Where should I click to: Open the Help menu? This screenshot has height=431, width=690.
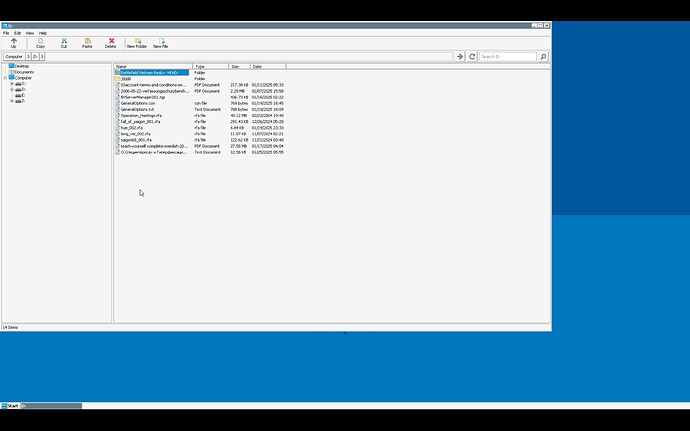[x=43, y=33]
